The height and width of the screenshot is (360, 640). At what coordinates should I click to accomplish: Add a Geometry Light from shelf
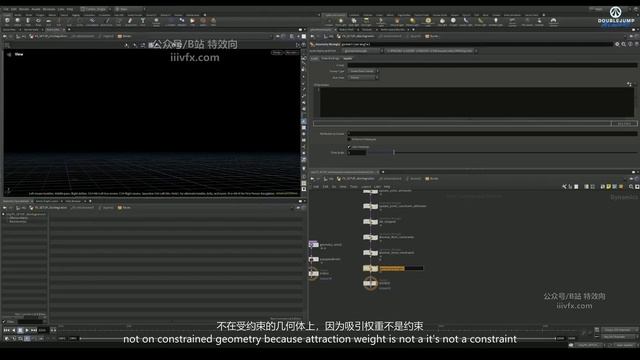380,21
